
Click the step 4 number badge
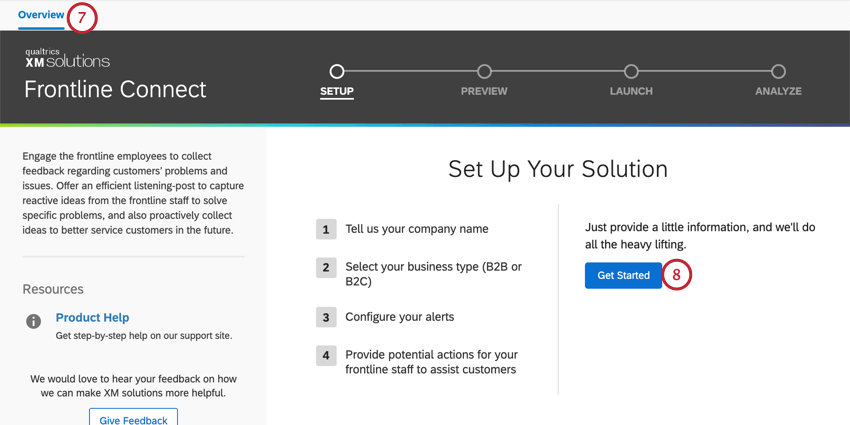coord(326,355)
